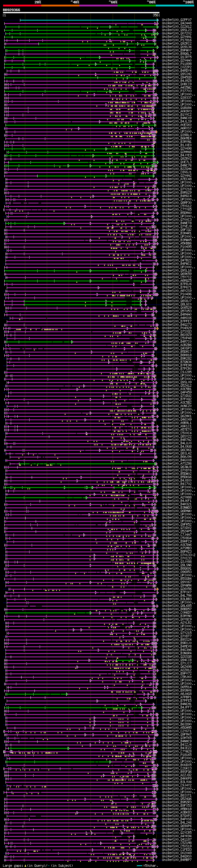Select hit label UniRef100_A8Y2S9
This screenshot has width=197, height=868.
tap(177, 290)
